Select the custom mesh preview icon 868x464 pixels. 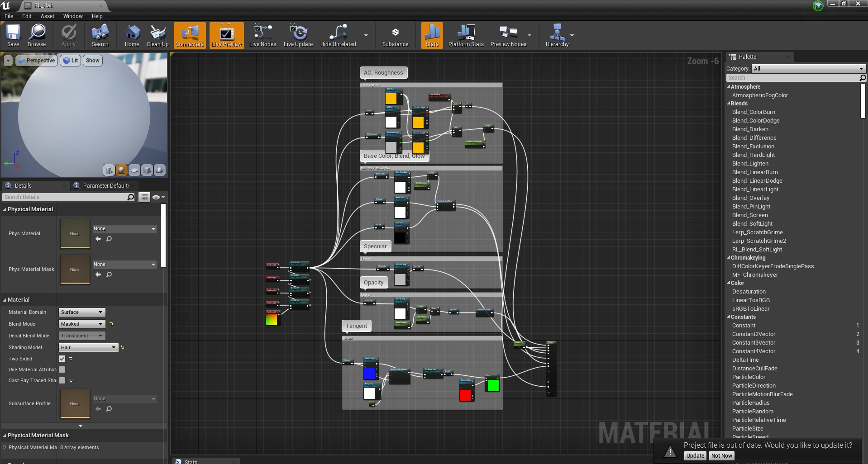160,170
